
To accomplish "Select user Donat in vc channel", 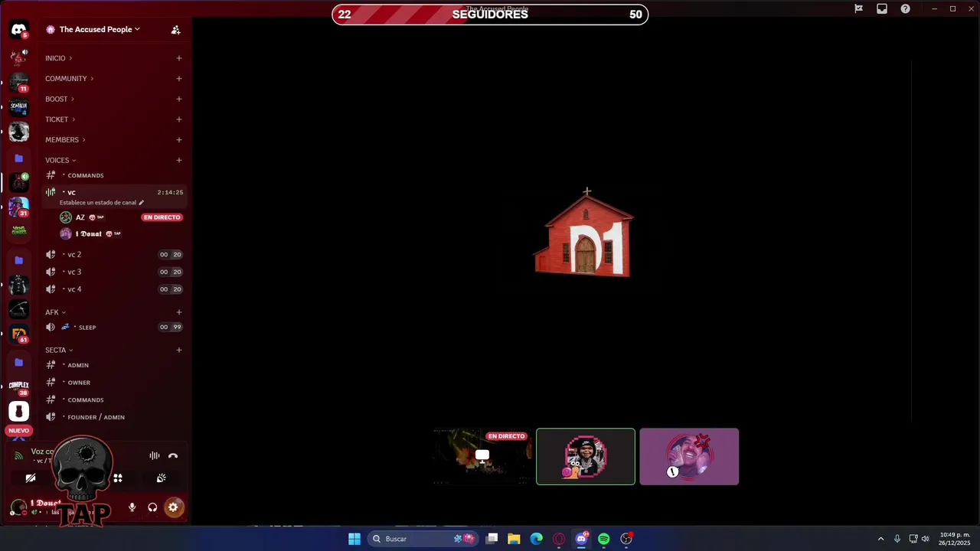I will (121, 234).
